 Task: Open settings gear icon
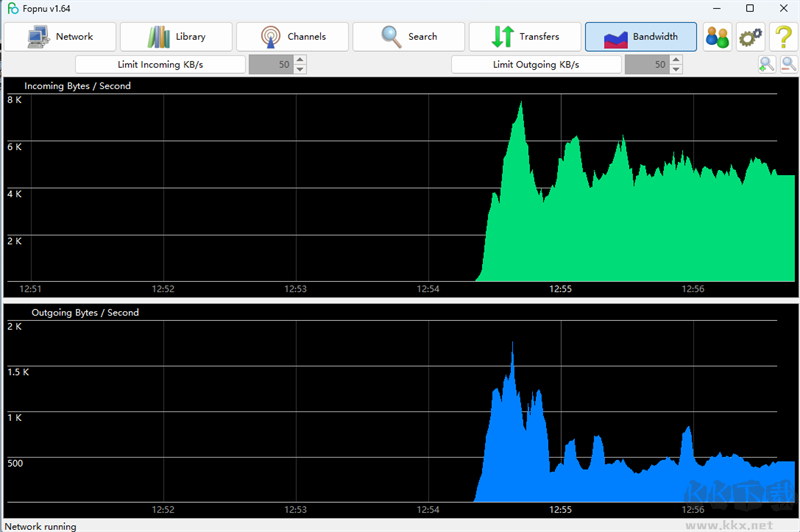(x=750, y=37)
